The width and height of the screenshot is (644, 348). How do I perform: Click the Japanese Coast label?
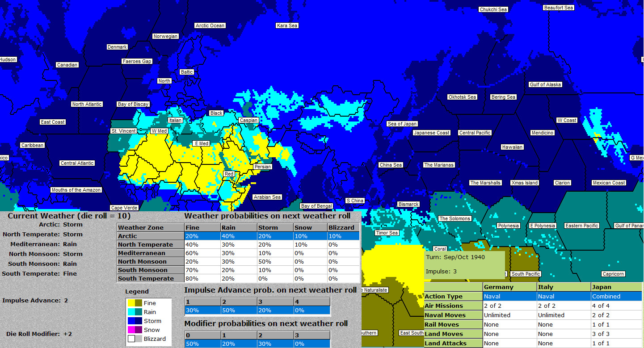432,133
